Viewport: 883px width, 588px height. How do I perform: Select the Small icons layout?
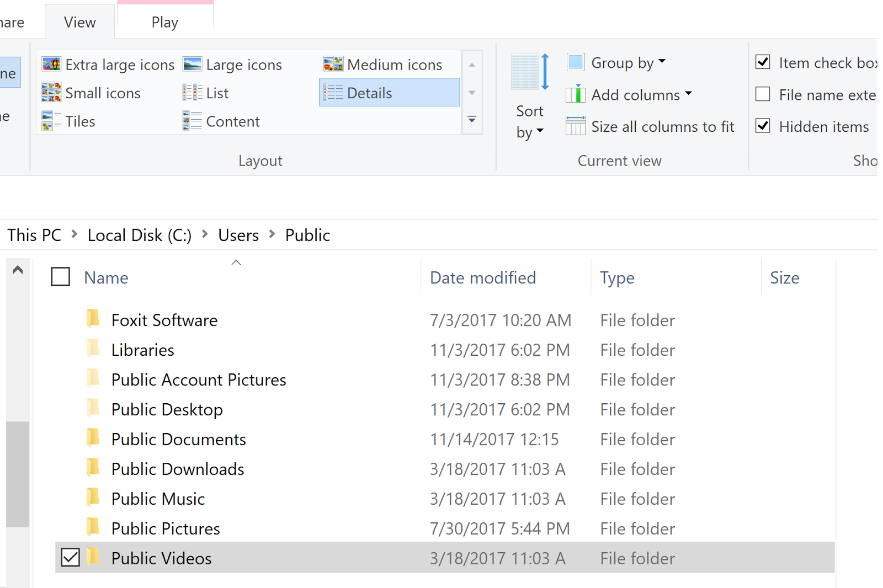(x=103, y=93)
